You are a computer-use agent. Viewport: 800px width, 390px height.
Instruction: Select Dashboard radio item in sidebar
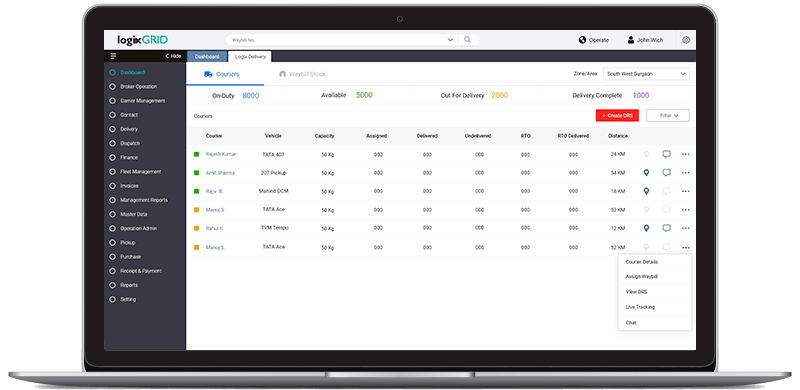(113, 72)
